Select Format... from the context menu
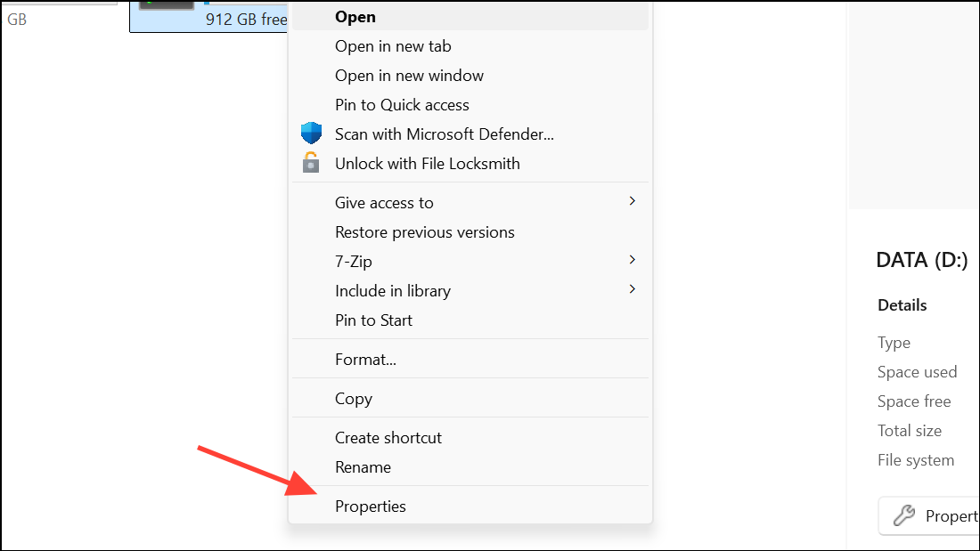 [470, 360]
